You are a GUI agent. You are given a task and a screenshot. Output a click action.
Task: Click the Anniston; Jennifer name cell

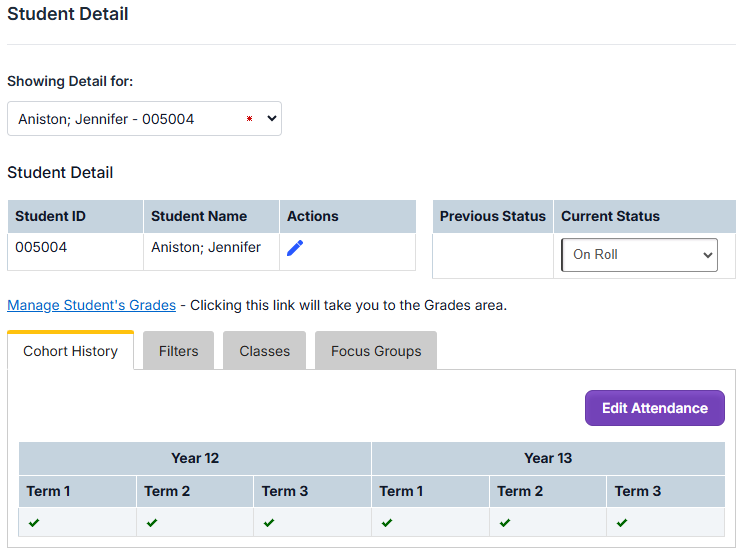point(206,247)
